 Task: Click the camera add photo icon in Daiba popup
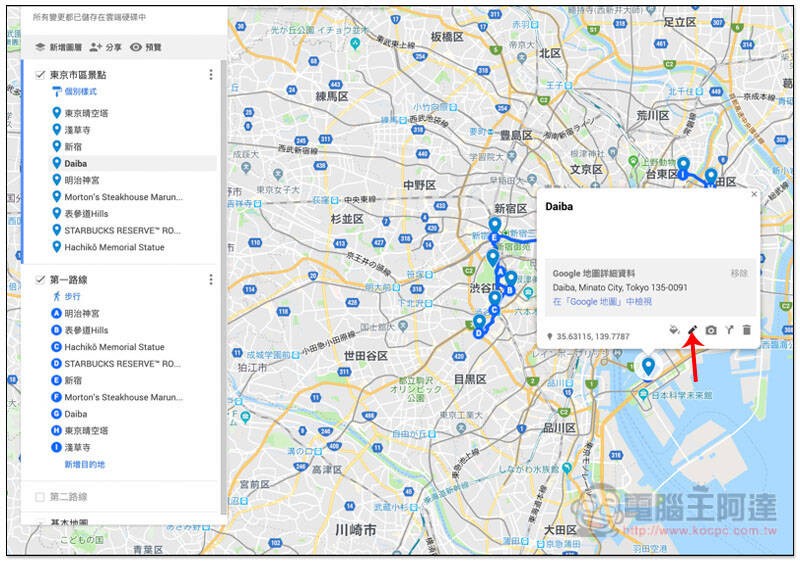[711, 330]
